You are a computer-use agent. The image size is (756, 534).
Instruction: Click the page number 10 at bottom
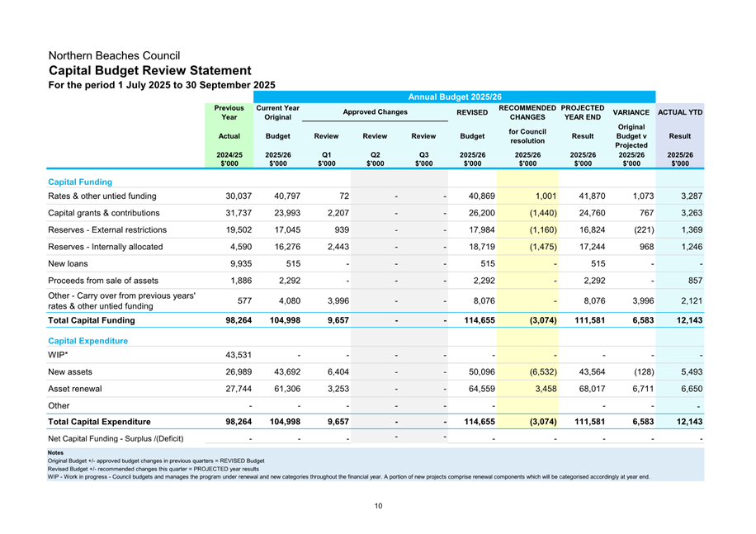378,506
